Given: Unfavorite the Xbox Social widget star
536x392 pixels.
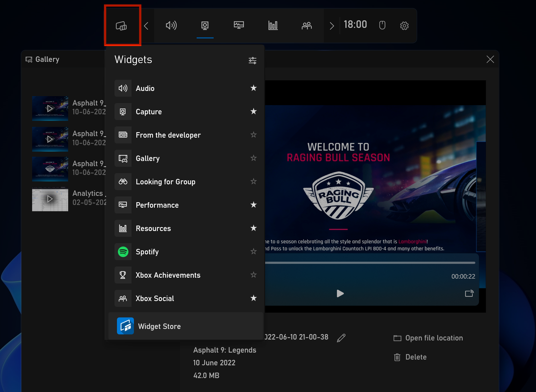Looking at the screenshot, I should click(x=254, y=298).
